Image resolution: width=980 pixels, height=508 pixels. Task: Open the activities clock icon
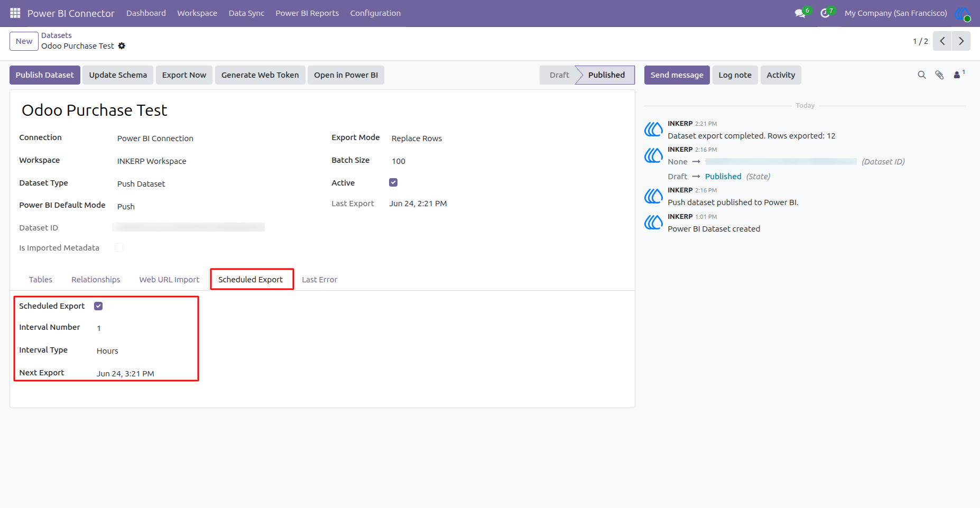(825, 13)
